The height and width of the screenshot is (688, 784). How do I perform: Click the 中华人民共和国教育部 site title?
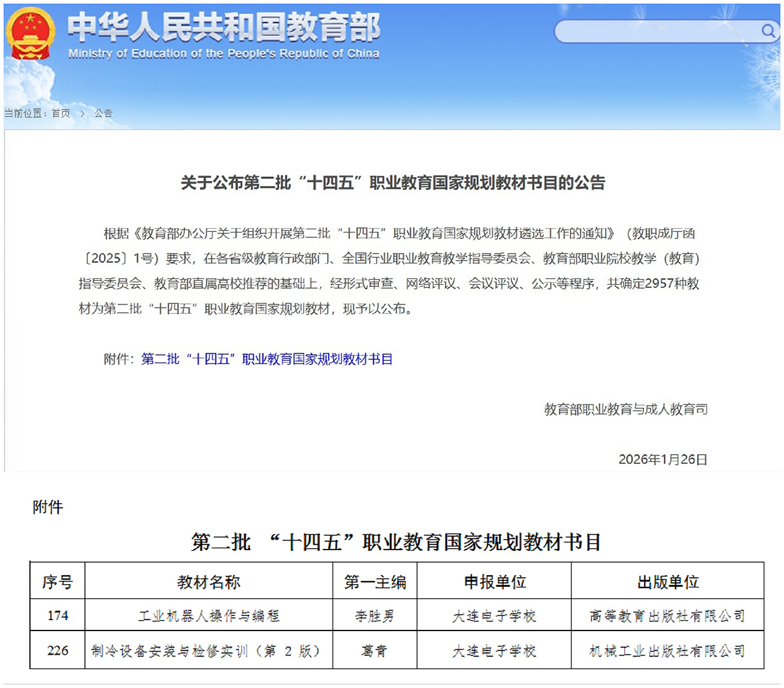223,27
